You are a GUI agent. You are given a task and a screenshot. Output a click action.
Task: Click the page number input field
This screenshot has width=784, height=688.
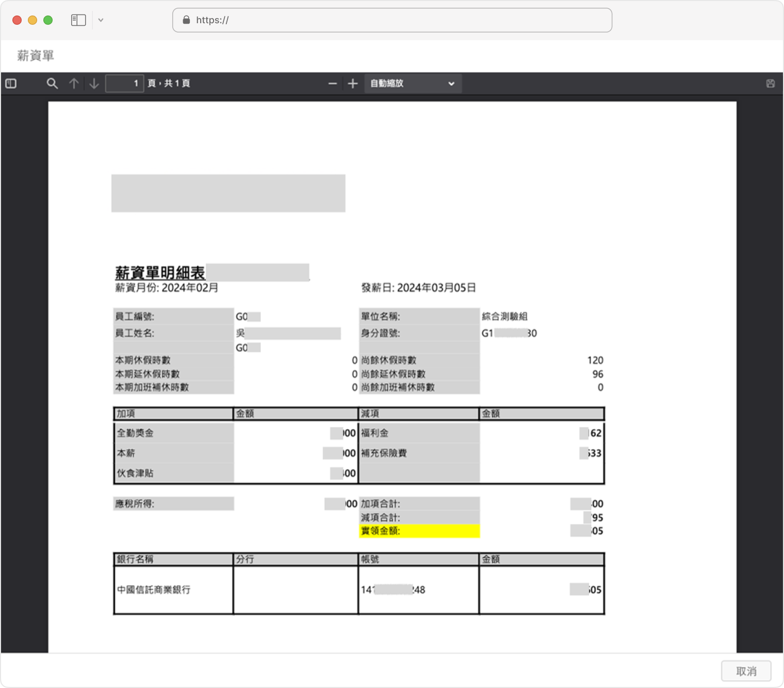[124, 84]
